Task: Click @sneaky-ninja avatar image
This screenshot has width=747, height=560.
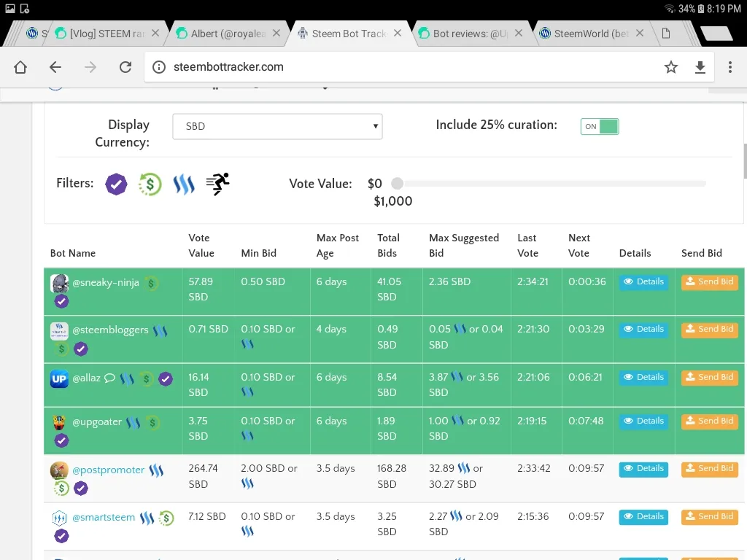Action: (x=59, y=284)
